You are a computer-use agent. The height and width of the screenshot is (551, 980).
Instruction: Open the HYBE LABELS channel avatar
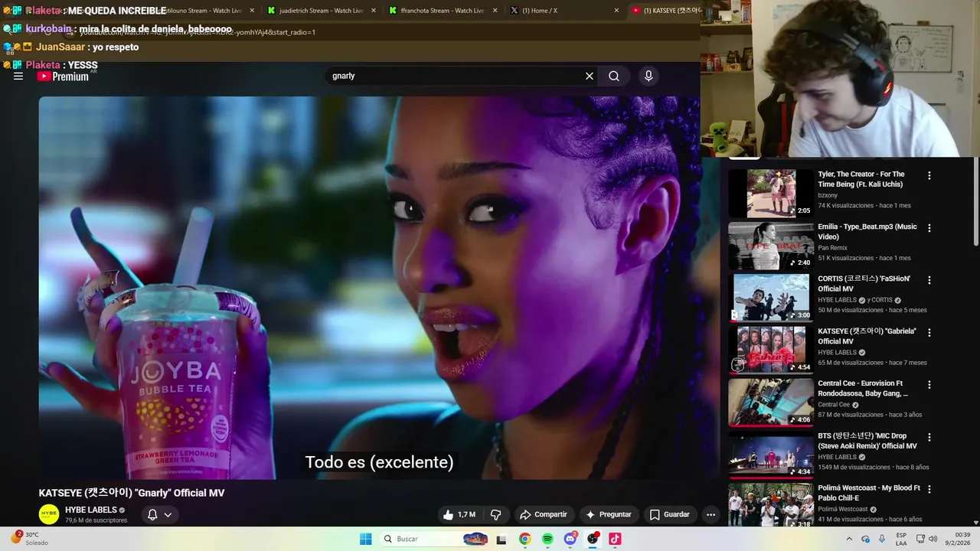point(49,514)
